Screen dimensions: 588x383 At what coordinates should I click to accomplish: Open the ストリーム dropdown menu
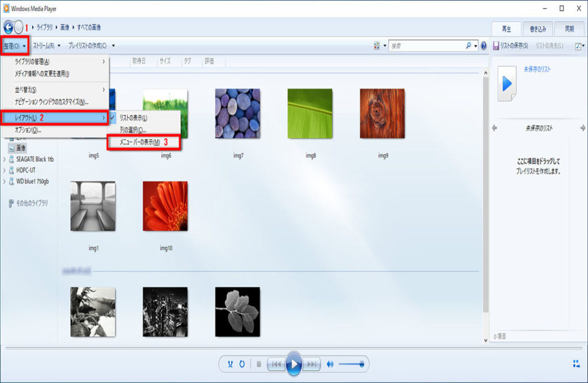click(47, 45)
